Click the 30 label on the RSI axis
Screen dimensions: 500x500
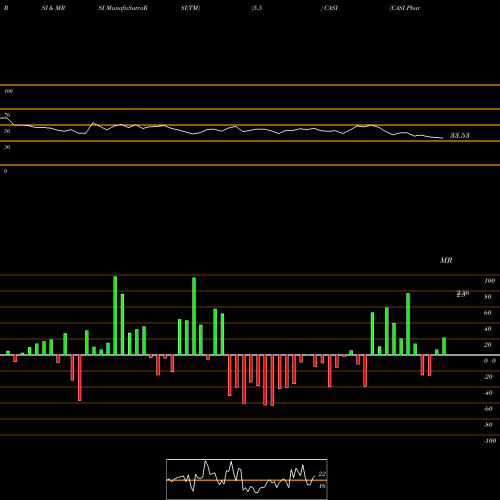(x=7, y=147)
